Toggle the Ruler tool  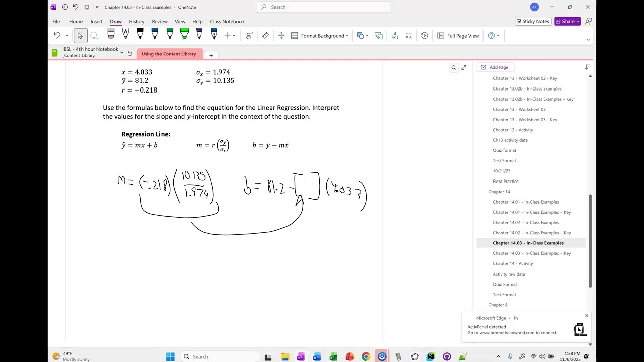[265, 36]
